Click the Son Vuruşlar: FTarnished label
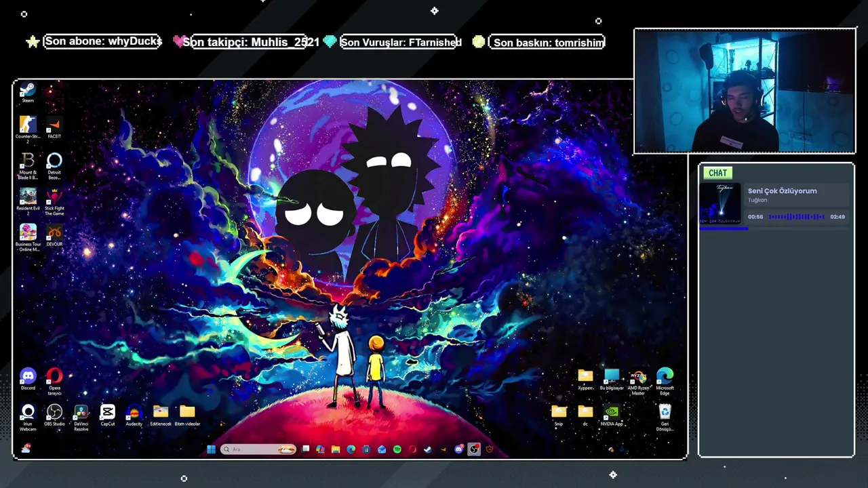The height and width of the screenshot is (488, 868). coord(401,42)
